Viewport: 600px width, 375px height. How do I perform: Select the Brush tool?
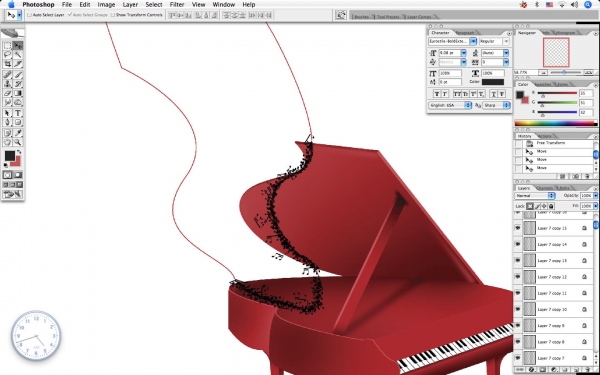pyautogui.click(x=18, y=75)
